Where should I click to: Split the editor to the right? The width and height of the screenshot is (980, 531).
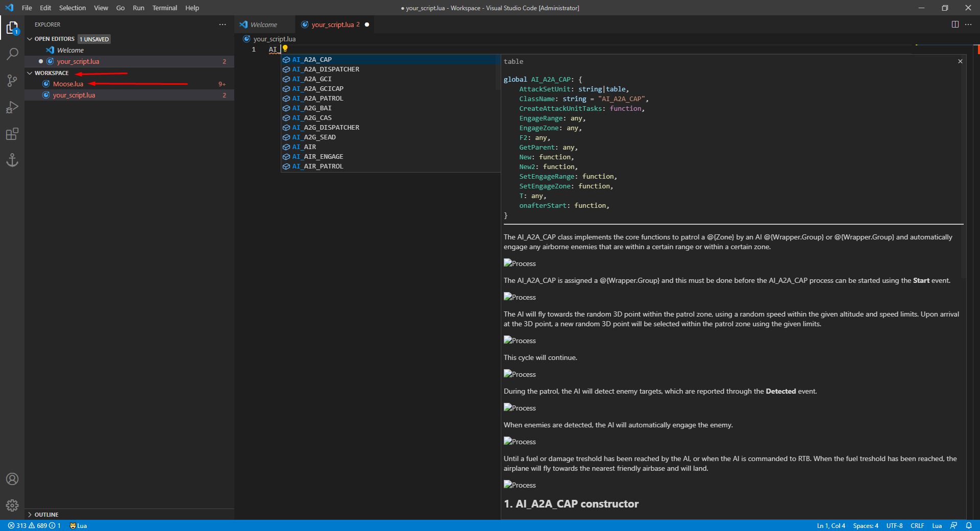tap(955, 25)
